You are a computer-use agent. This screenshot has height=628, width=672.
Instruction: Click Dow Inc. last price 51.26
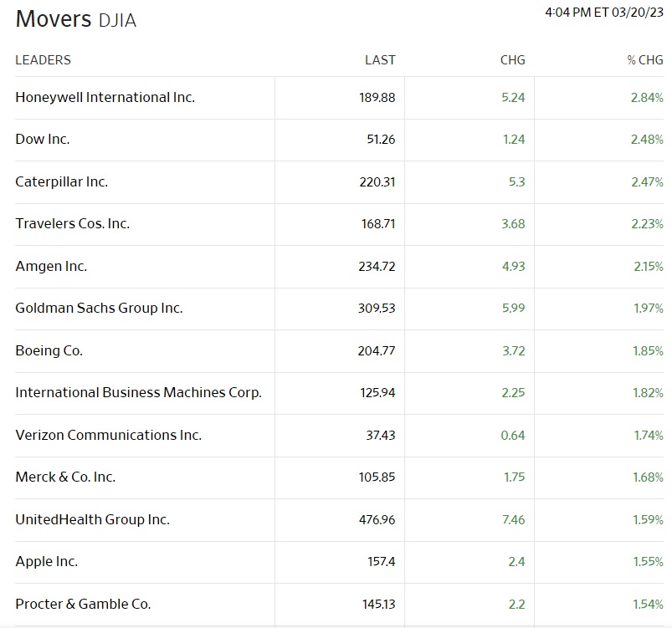pos(381,140)
